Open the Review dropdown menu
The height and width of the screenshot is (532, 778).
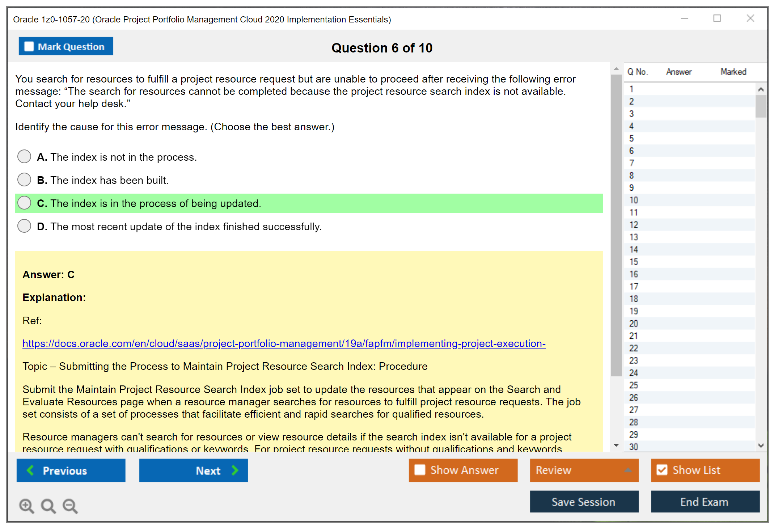click(584, 470)
